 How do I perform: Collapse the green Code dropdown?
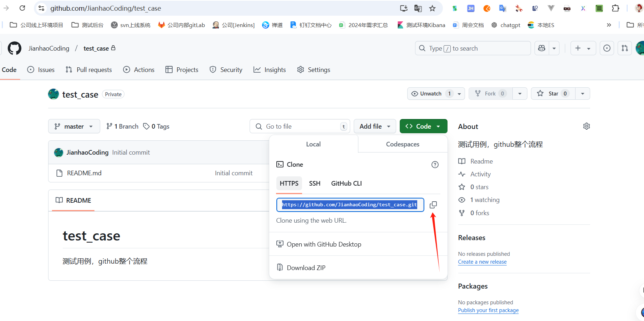pos(423,126)
